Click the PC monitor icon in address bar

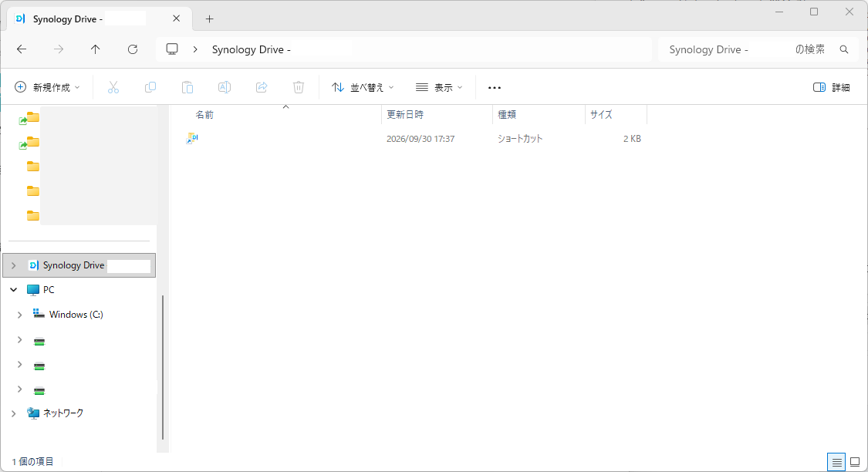[x=172, y=49]
